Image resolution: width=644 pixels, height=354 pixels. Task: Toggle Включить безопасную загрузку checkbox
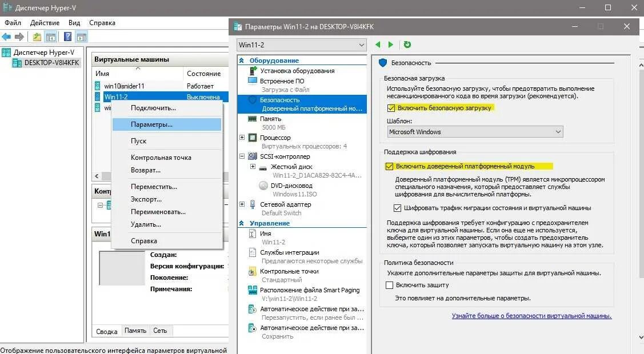click(391, 108)
